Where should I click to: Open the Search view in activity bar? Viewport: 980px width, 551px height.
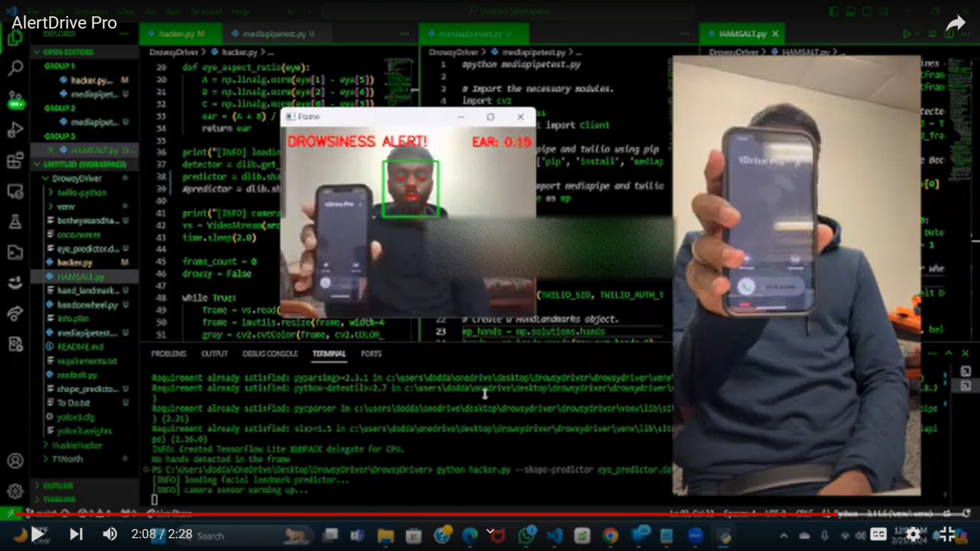tap(15, 68)
